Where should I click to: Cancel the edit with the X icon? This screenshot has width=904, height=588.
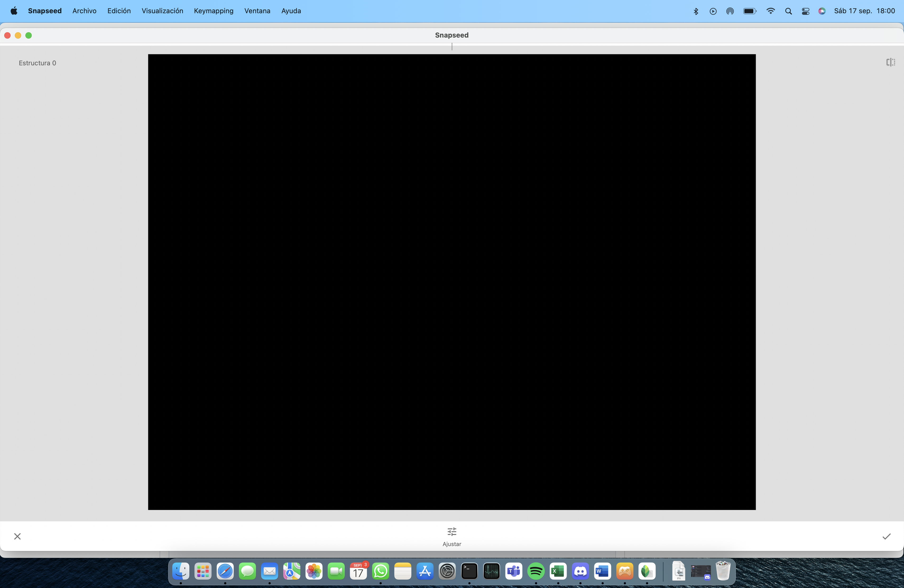click(17, 536)
